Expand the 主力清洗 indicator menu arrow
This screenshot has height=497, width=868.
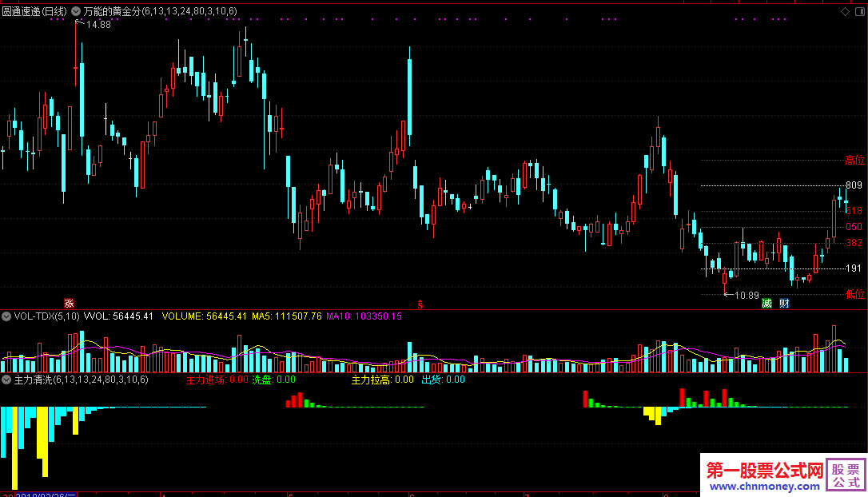coord(6,380)
